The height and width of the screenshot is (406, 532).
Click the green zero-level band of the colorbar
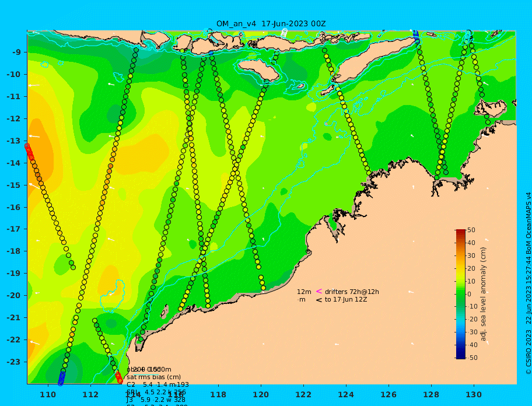(x=460, y=294)
